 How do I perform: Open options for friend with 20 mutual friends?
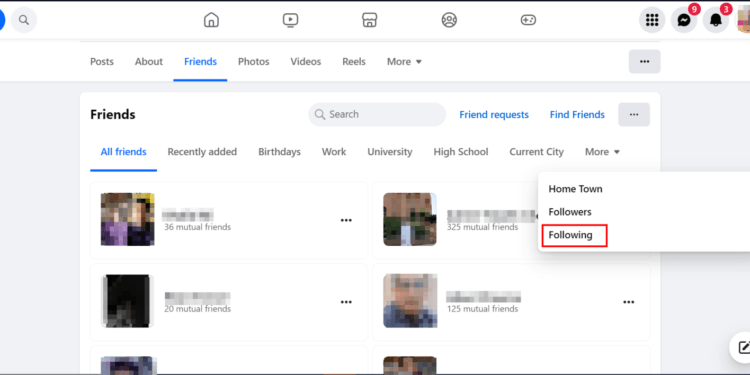[346, 302]
